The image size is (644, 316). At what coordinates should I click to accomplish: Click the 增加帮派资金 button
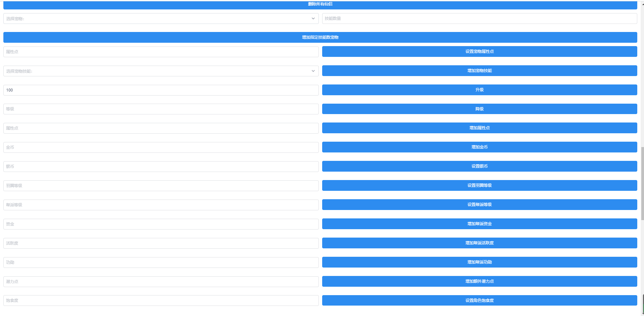tap(479, 224)
